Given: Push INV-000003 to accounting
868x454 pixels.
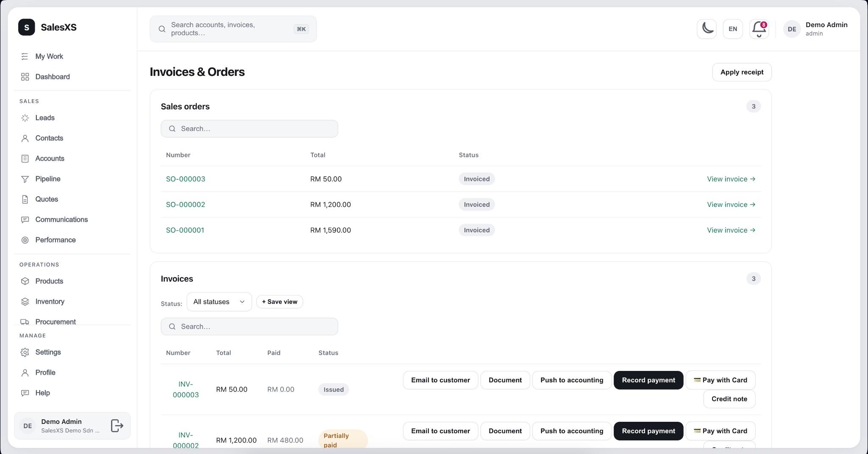Looking at the screenshot, I should (x=572, y=380).
